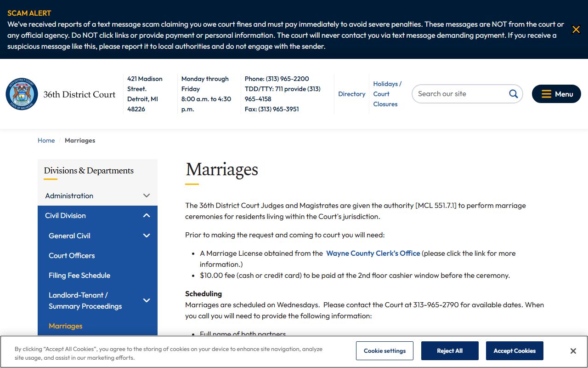Click Accept Cookies button
Screen dimensions: 588x368
point(514,351)
